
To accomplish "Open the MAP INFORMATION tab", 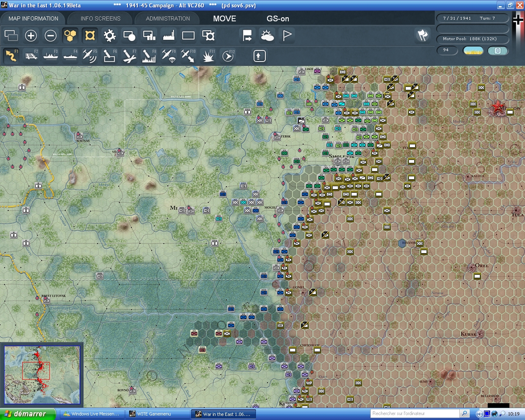I will pos(33,18).
